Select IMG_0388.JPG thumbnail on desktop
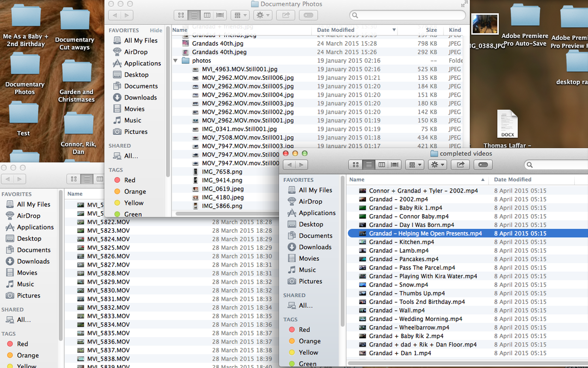Image resolution: width=588 pixels, height=368 pixels. pos(485,25)
